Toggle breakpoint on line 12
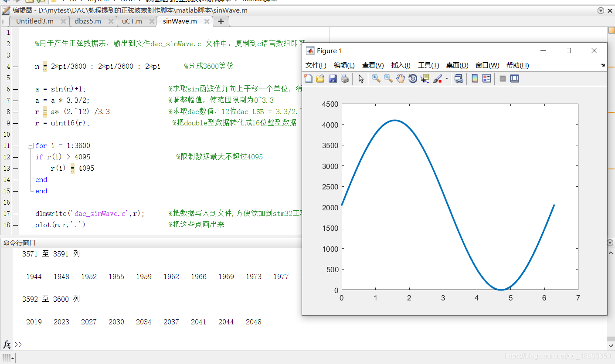Screen dimensions: 615x364 pos(16,157)
